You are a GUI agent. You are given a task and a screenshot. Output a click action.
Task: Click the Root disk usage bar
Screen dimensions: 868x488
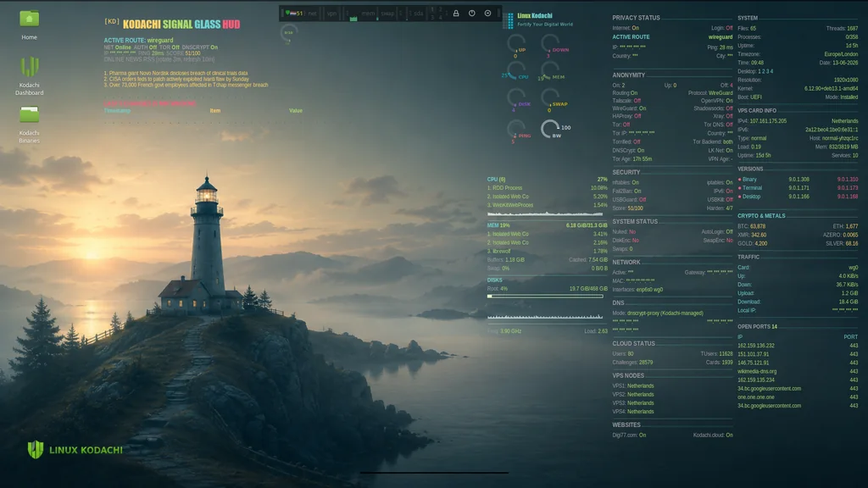pyautogui.click(x=545, y=296)
